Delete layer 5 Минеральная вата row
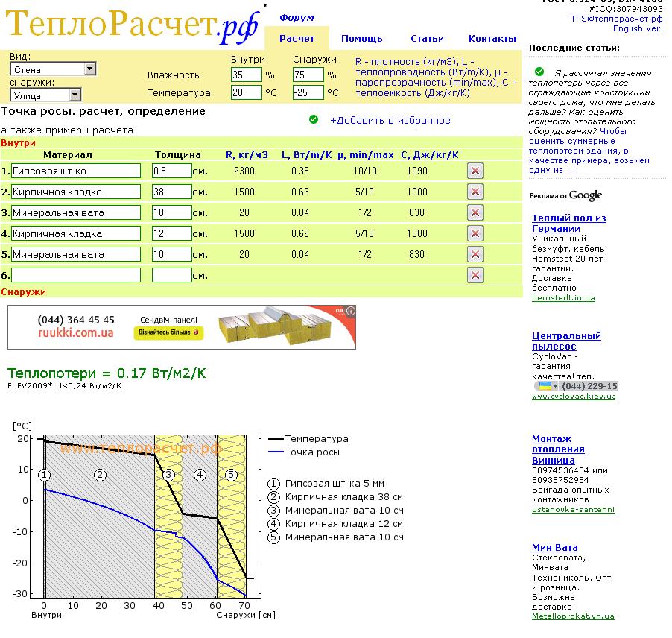 475,254
